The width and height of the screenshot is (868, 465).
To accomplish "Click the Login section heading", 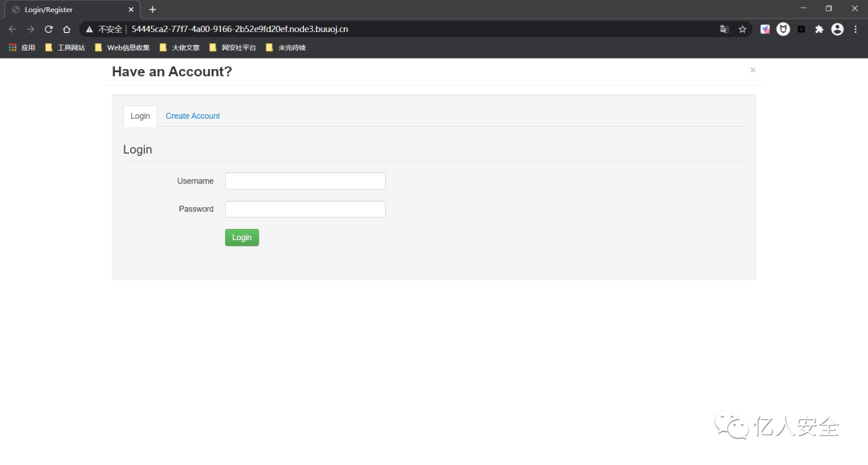I will (x=137, y=150).
